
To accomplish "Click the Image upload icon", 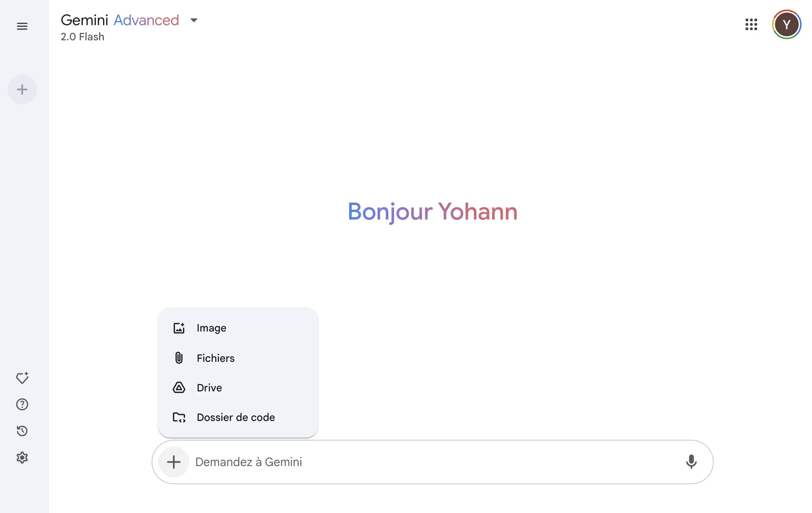I will [x=179, y=328].
